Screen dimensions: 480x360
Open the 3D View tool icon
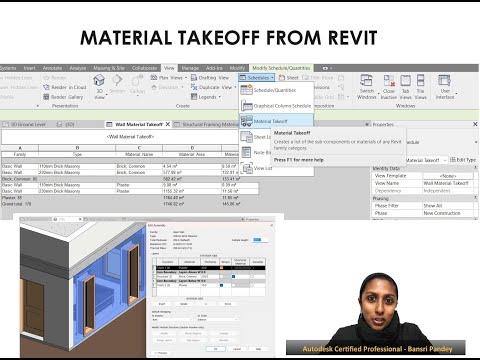tap(99, 81)
